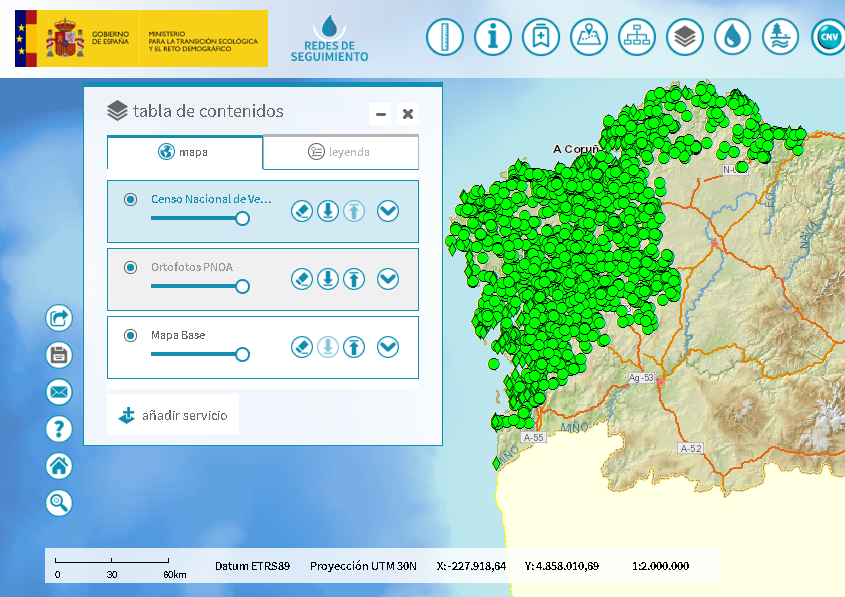This screenshot has height=597, width=845.
Task: Move Censo Nacional de Ve... layer up
Action: click(354, 211)
